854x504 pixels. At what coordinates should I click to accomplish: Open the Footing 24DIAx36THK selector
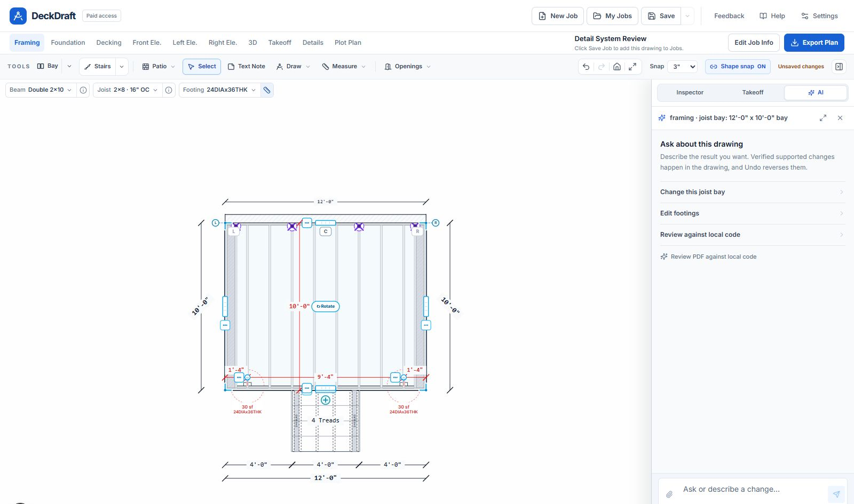220,90
